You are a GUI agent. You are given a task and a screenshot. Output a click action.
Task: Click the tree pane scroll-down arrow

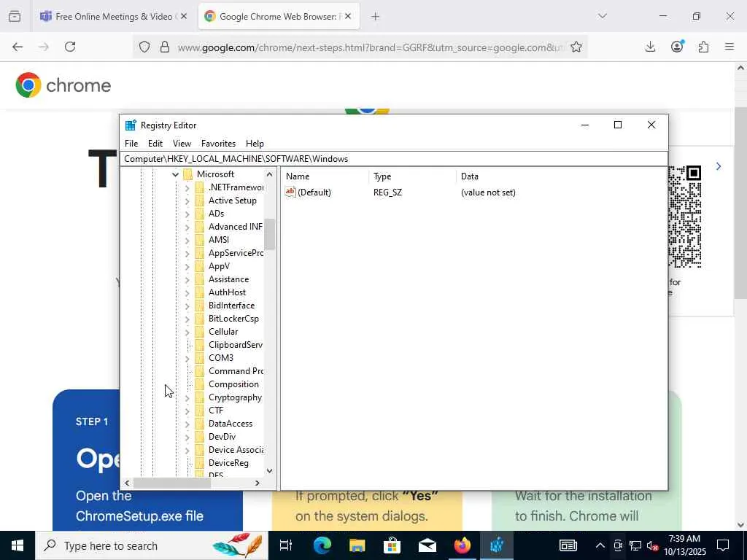[x=270, y=470]
